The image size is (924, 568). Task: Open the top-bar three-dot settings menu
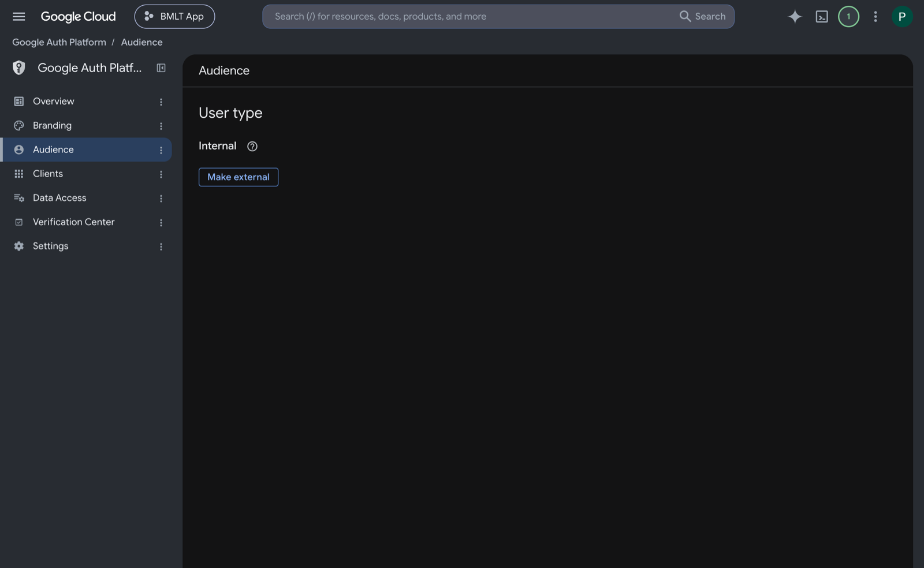point(875,17)
